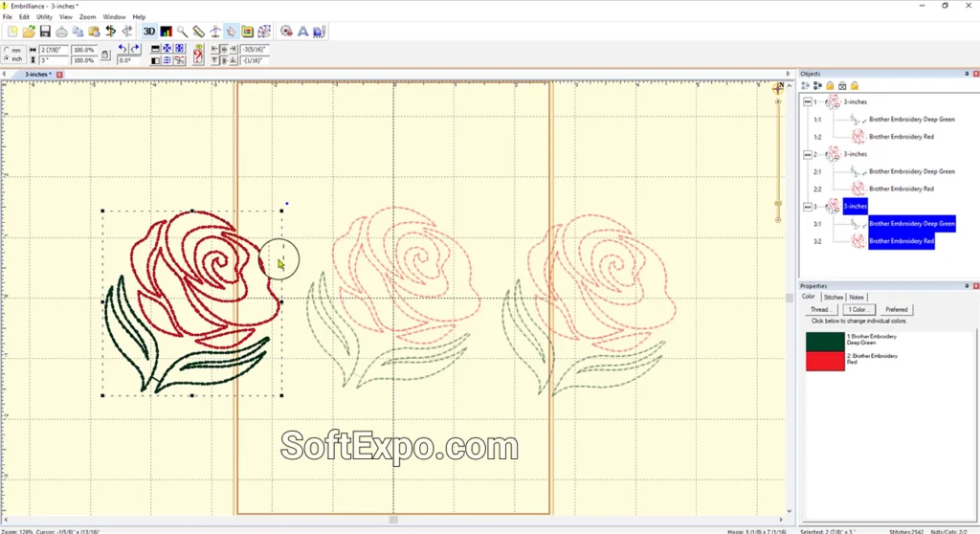Select row 2:2 Brother Embroidery Red

point(902,189)
